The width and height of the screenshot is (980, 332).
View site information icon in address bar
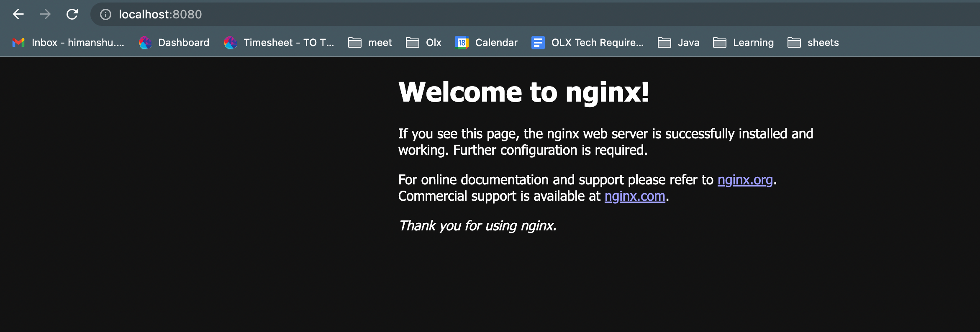[105, 15]
